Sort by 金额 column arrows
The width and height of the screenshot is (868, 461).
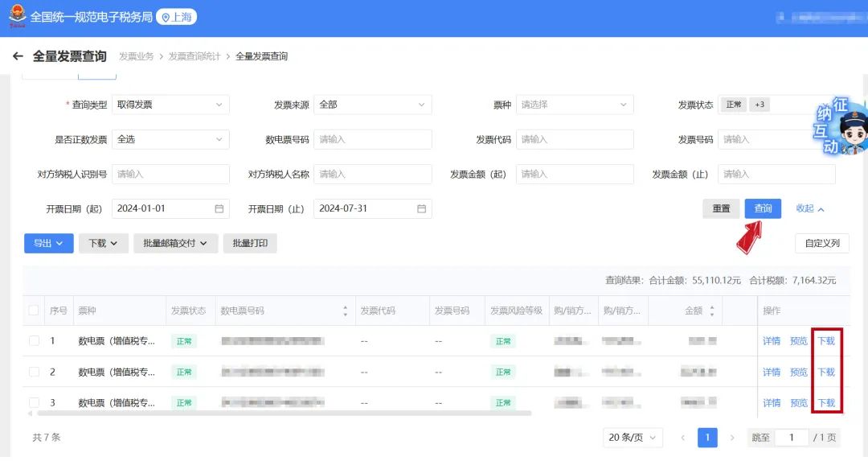coord(712,311)
